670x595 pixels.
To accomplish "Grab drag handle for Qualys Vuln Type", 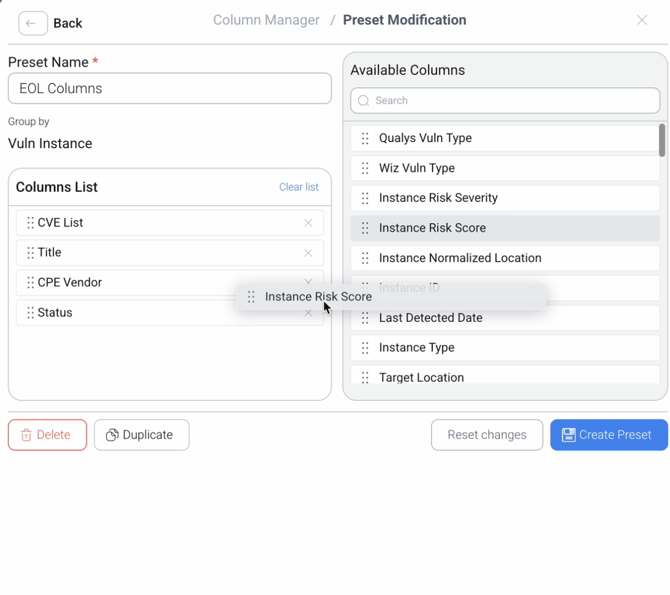I will pyautogui.click(x=365, y=139).
